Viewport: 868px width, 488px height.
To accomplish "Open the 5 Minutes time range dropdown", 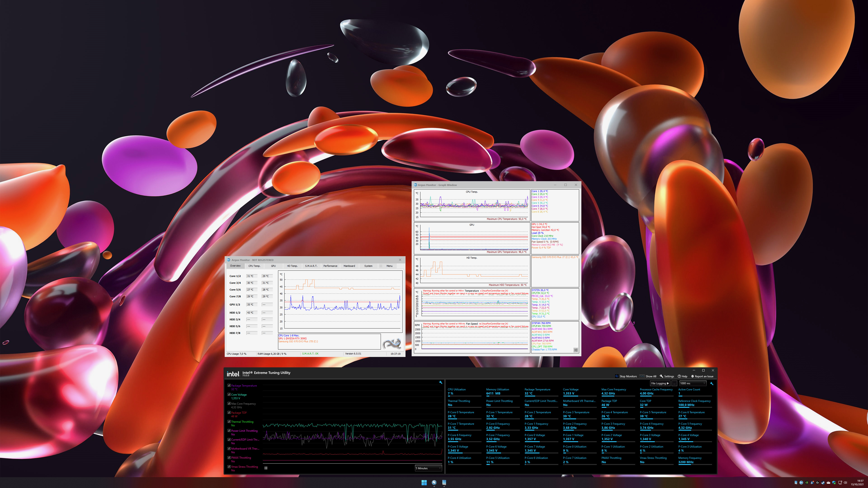I will pos(428,468).
